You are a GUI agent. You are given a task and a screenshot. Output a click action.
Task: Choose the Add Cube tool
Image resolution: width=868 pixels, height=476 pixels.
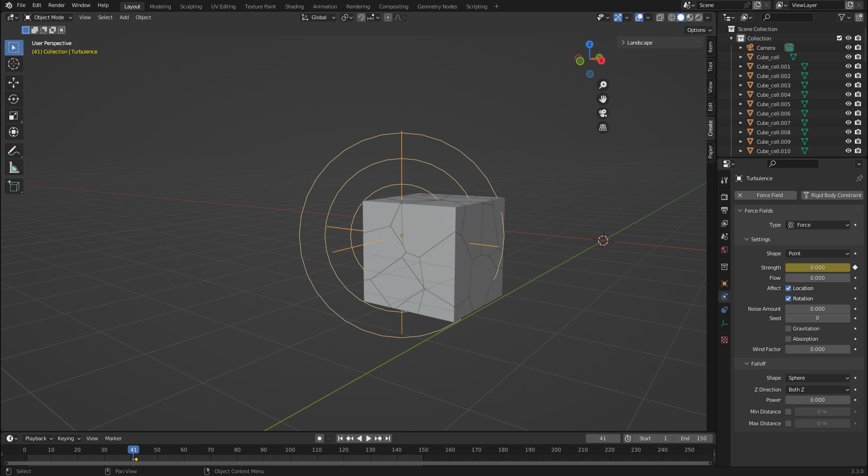[14, 186]
